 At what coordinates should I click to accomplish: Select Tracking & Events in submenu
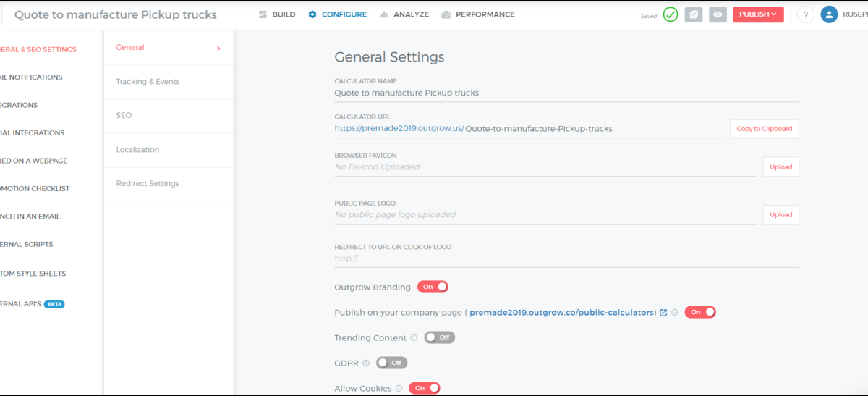point(148,82)
